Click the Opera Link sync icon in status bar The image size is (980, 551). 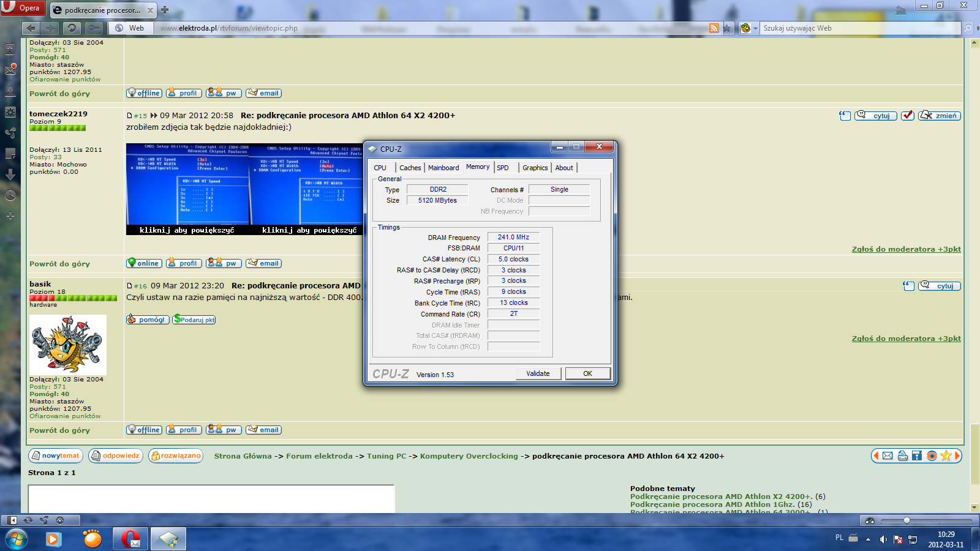[x=28, y=520]
